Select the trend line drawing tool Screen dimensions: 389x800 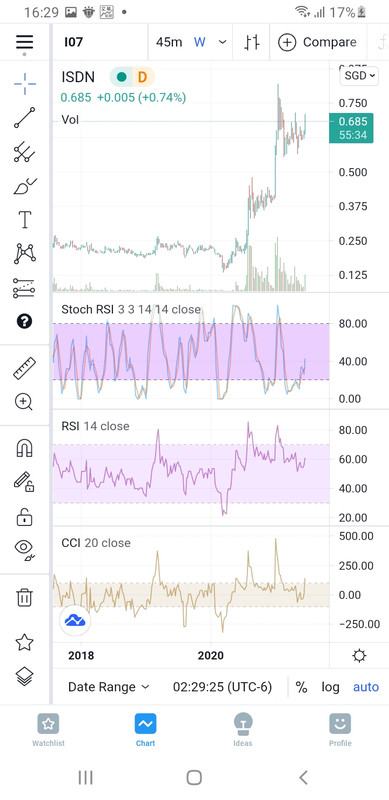25,118
